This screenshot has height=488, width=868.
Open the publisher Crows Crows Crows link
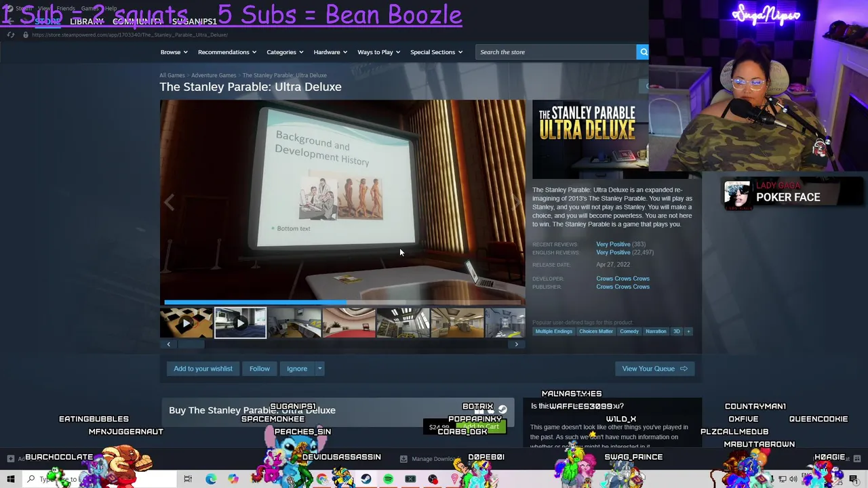[x=623, y=287]
